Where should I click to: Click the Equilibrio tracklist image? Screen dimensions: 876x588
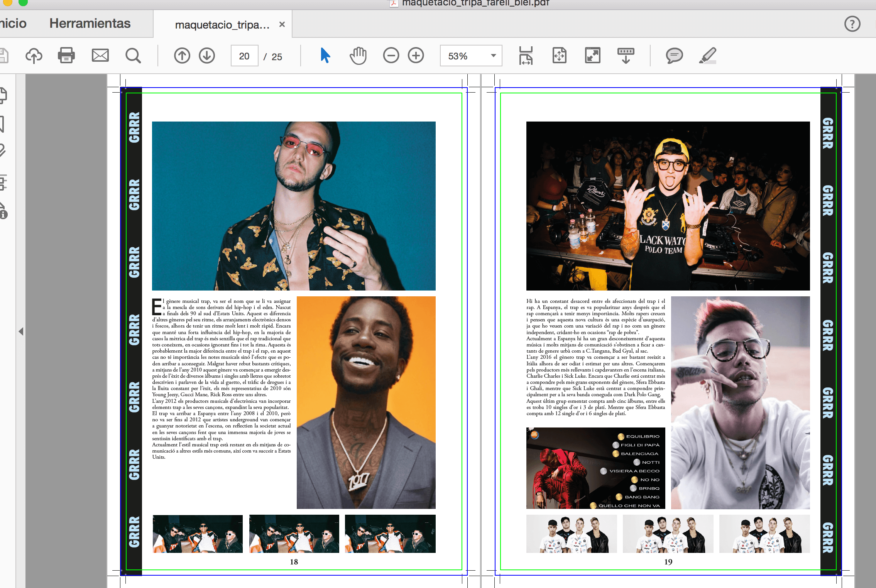tap(596, 468)
